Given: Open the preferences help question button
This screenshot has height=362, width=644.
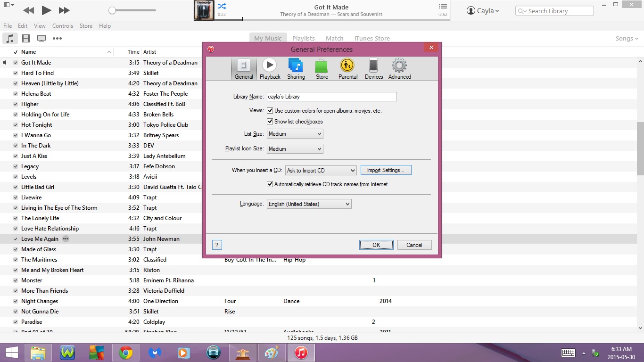Looking at the screenshot, I should point(217,245).
